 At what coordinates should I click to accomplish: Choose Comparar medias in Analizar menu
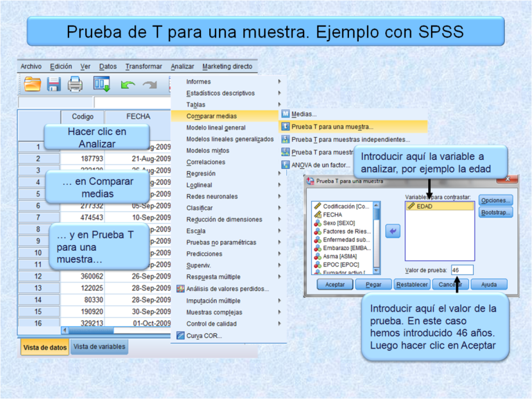(224, 116)
